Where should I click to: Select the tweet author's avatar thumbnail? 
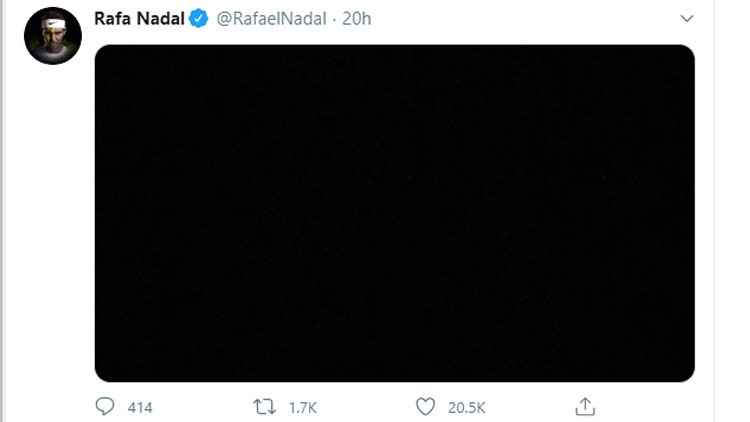[x=52, y=36]
